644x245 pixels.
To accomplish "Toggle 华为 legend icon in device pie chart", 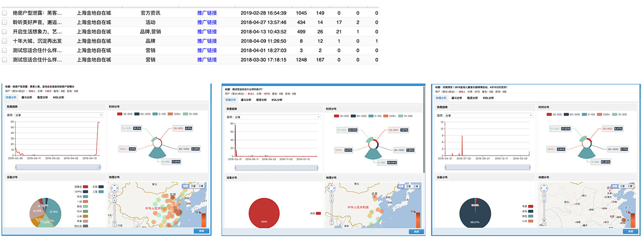I will pyautogui.click(x=85, y=197).
